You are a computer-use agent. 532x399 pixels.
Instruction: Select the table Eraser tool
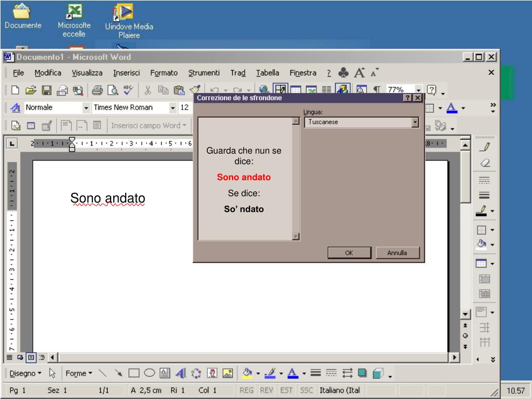[485, 163]
